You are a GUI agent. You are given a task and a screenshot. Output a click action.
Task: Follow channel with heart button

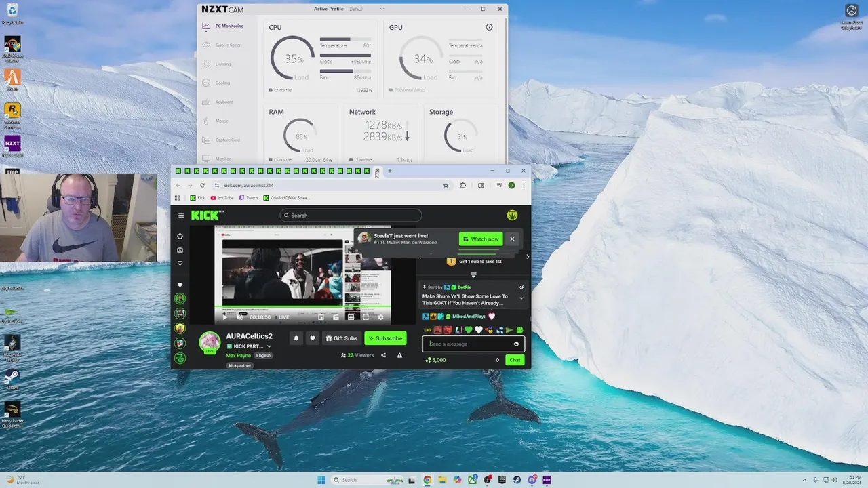coord(313,338)
